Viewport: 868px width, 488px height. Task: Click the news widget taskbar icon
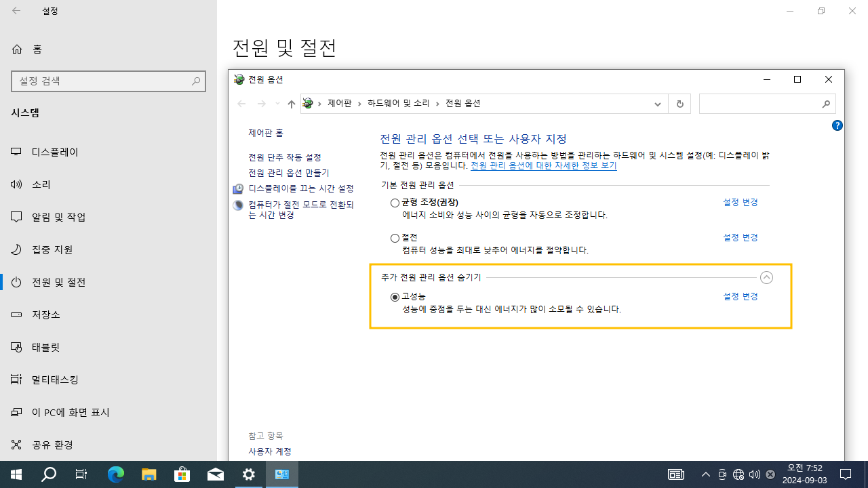tap(676, 474)
